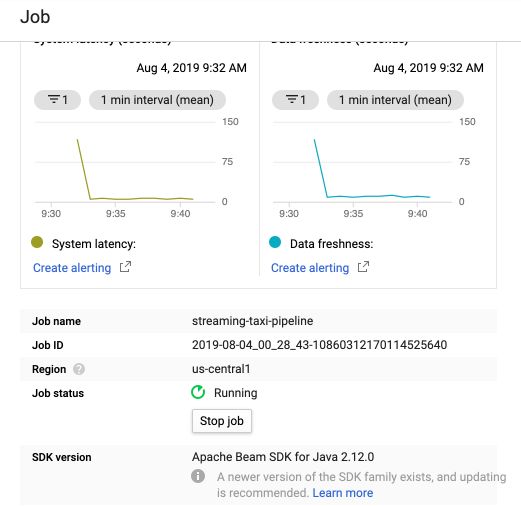Click the streaming-taxi-pipeline job name value
Image resolution: width=521 pixels, height=506 pixels.
click(x=253, y=321)
